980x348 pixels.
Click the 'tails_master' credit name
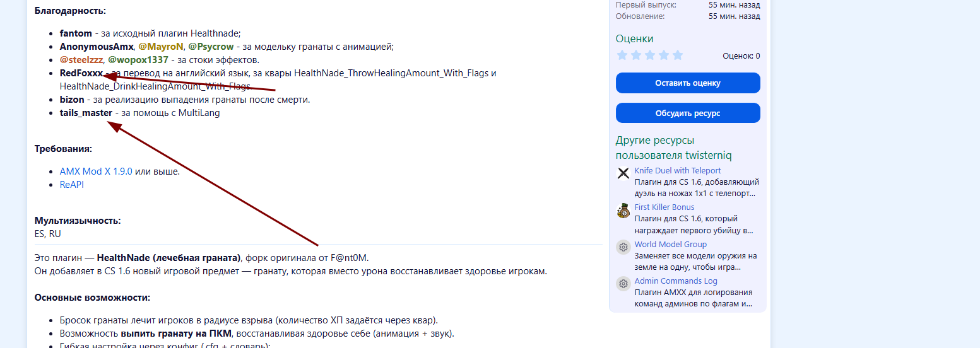(x=86, y=113)
